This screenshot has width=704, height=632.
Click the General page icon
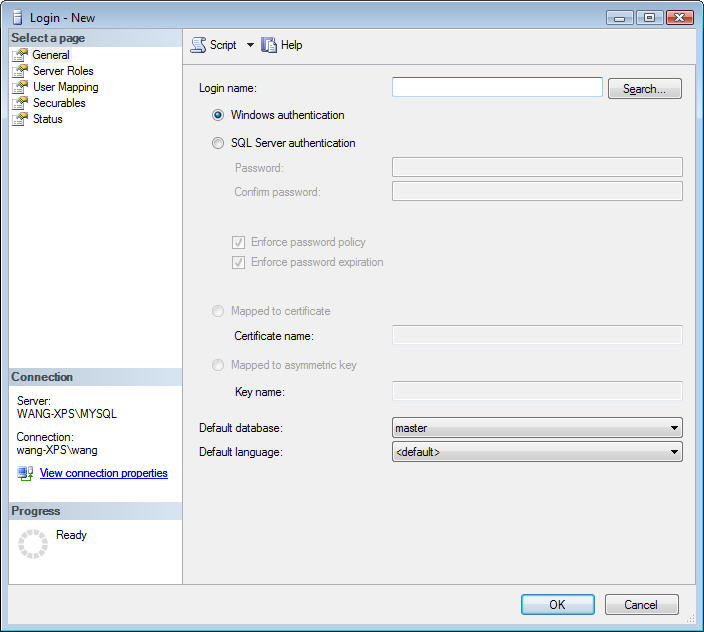click(20, 55)
